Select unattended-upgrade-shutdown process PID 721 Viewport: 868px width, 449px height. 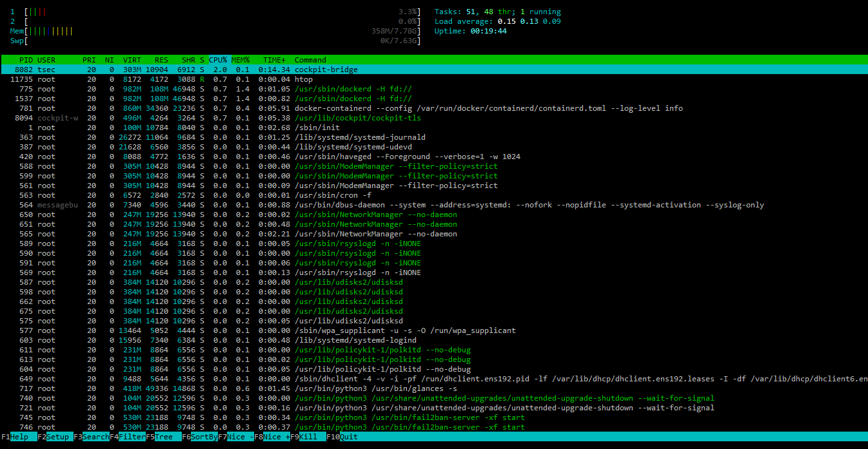(x=434, y=408)
